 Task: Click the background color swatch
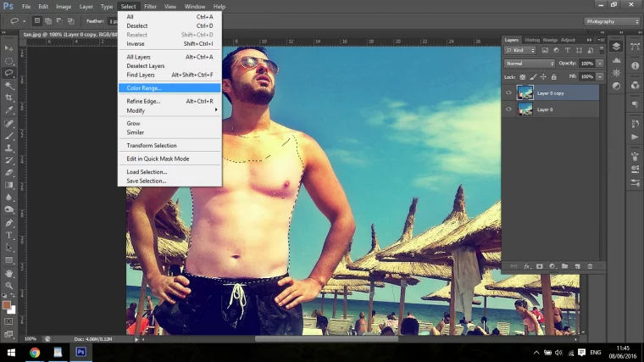coord(13,310)
